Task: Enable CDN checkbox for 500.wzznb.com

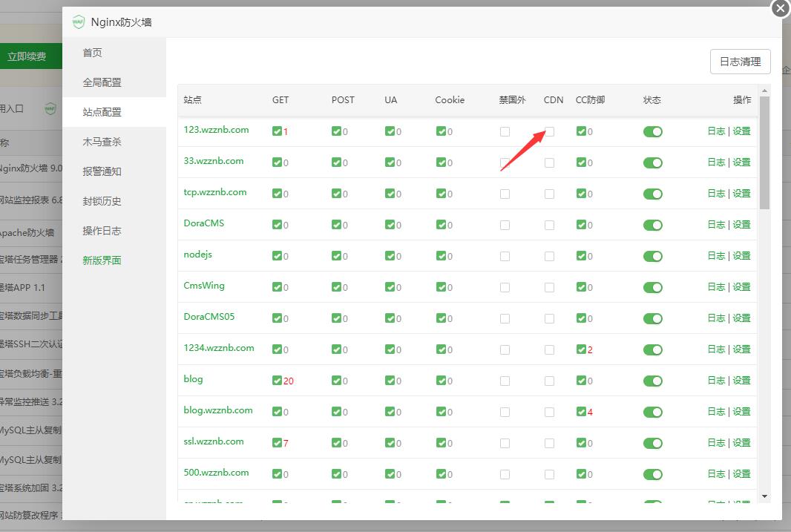Action: (549, 475)
